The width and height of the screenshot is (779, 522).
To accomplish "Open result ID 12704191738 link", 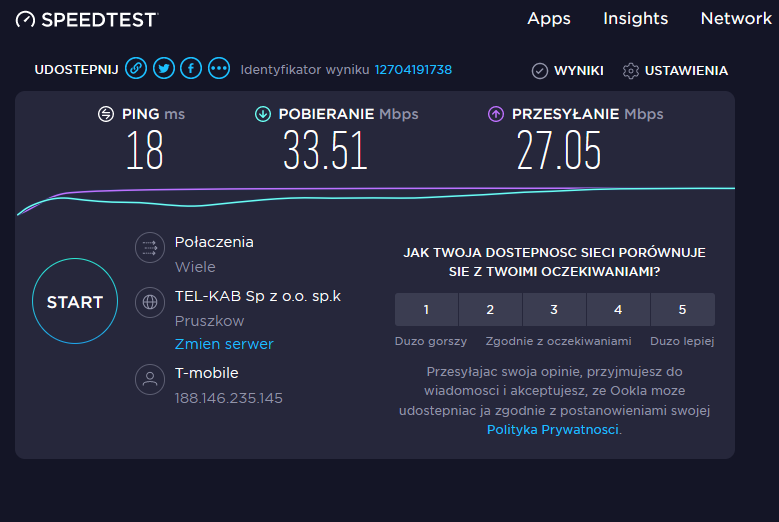I will click(x=413, y=70).
